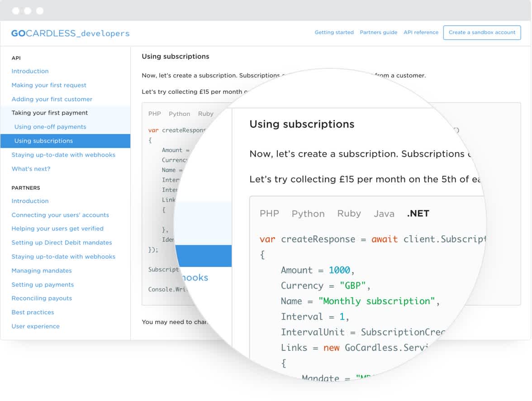
Task: Open What's next? page
Action: (x=31, y=169)
